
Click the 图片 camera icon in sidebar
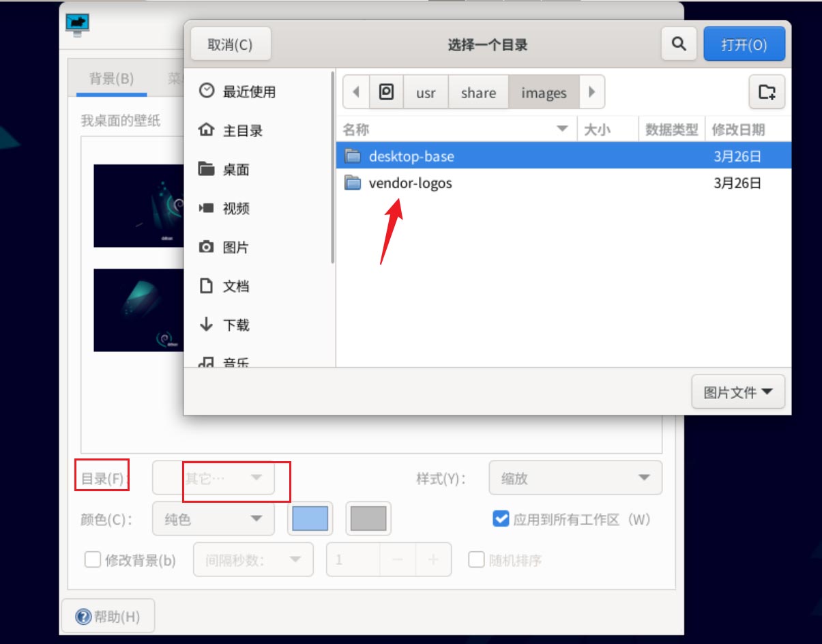pos(206,247)
